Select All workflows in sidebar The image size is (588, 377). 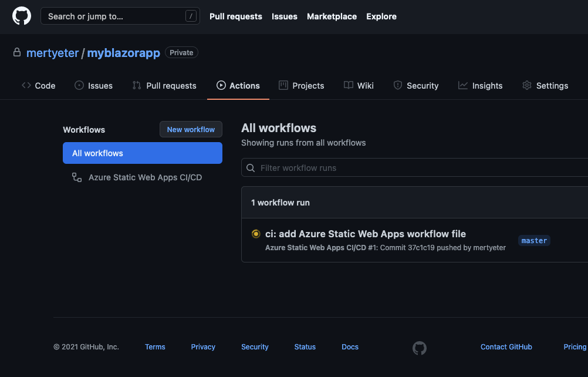[x=143, y=153]
